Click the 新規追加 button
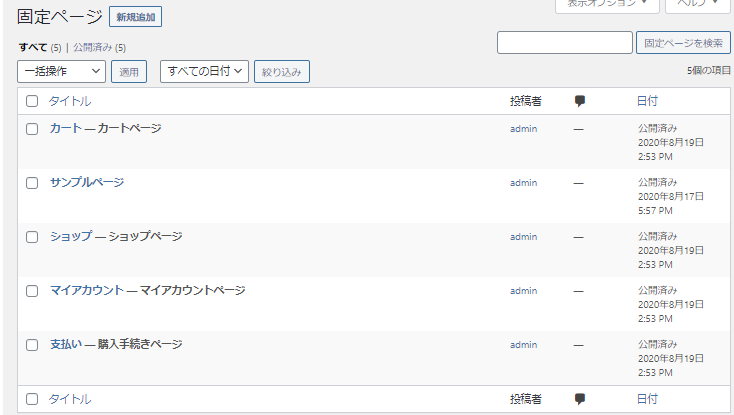This screenshot has width=734, height=415. [135, 17]
